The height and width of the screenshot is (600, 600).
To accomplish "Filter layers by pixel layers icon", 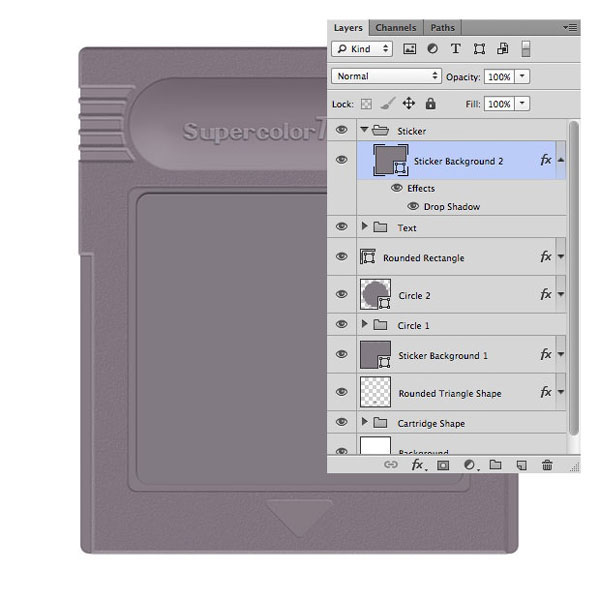I will [x=409, y=49].
